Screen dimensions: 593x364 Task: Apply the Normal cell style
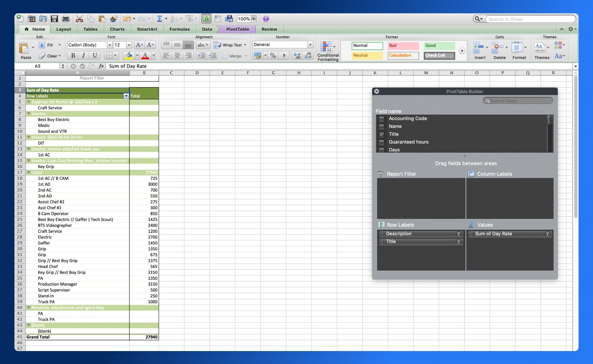point(367,45)
